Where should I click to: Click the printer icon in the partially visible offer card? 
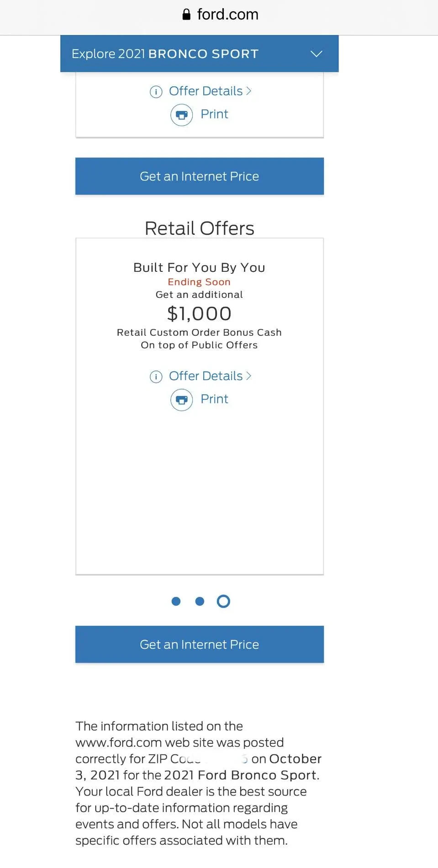182,115
